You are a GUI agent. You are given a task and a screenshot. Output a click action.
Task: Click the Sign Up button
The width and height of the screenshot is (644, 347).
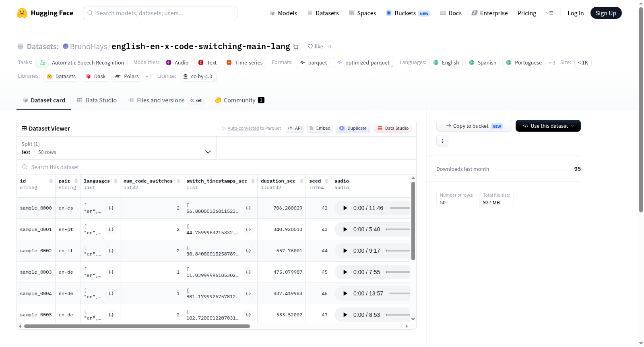pos(606,13)
